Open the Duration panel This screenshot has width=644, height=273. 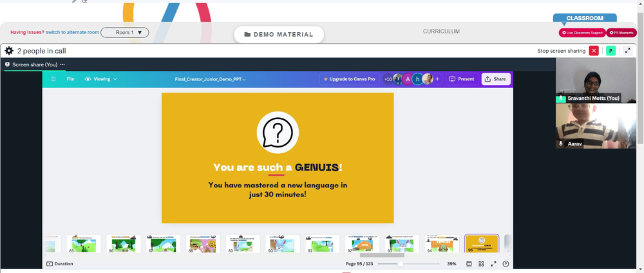tap(60, 264)
